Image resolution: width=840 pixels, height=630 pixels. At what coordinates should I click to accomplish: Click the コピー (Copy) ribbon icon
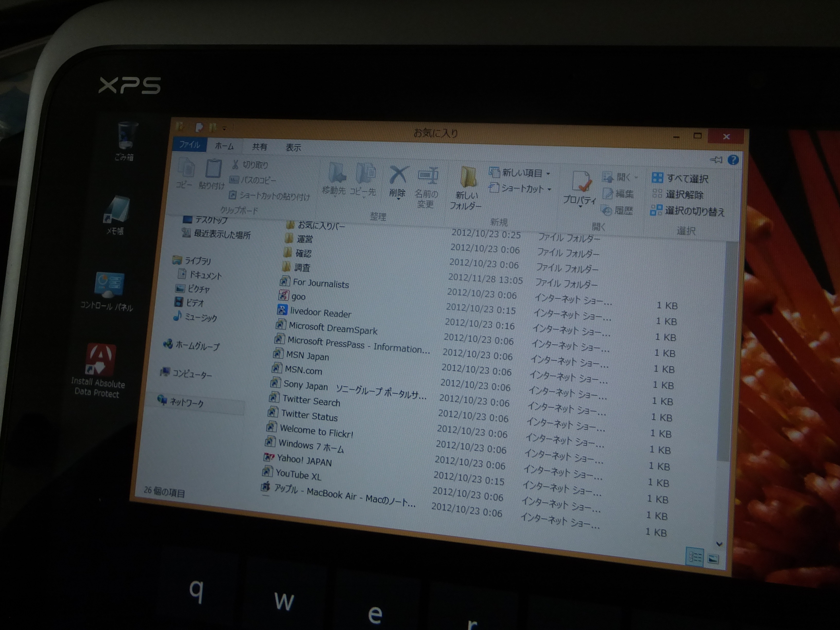(x=186, y=173)
